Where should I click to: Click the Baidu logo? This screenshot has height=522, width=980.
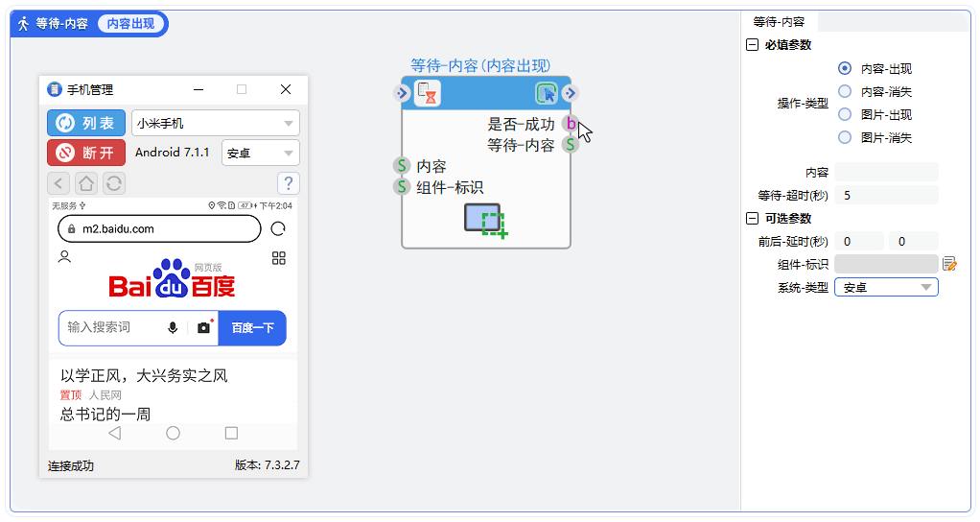tap(172, 279)
